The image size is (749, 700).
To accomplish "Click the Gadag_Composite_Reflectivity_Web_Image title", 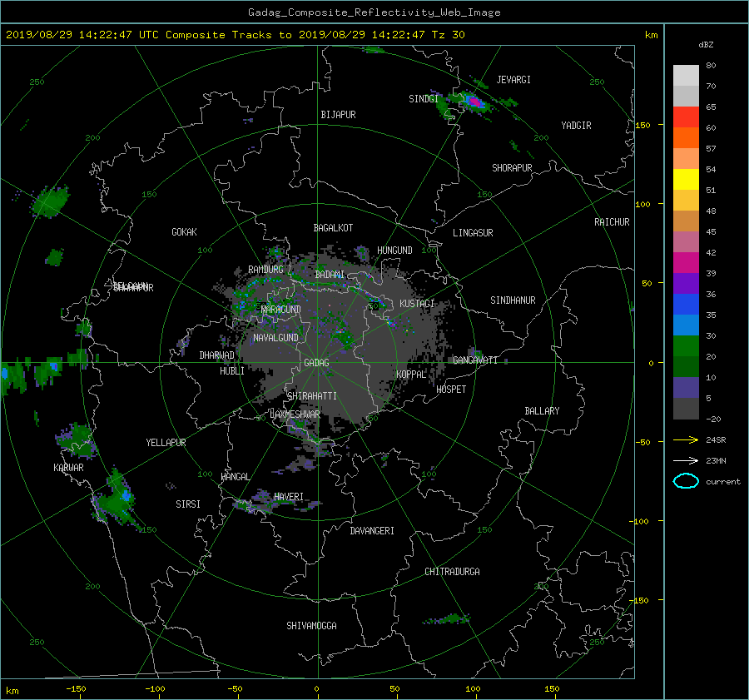I will (x=374, y=12).
